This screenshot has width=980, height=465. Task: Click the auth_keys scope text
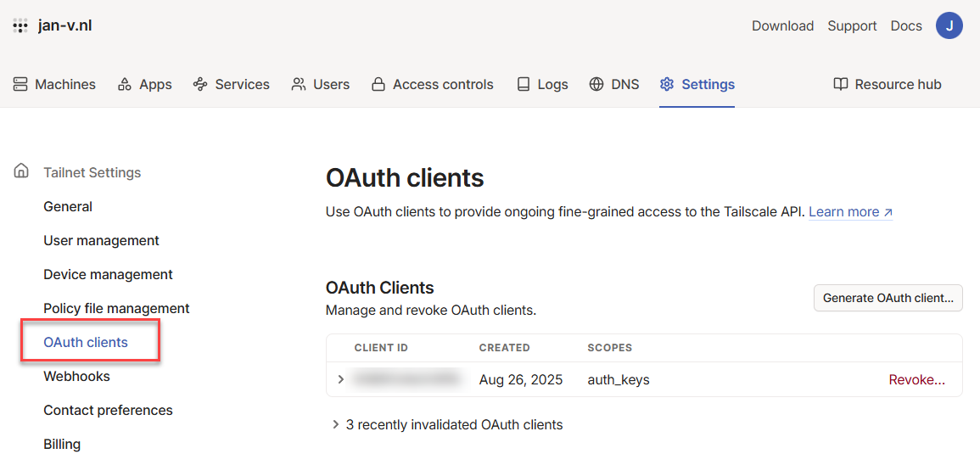619,379
